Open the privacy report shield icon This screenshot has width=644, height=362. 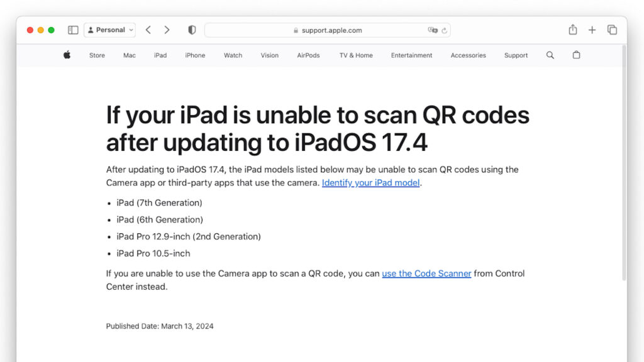tap(192, 30)
